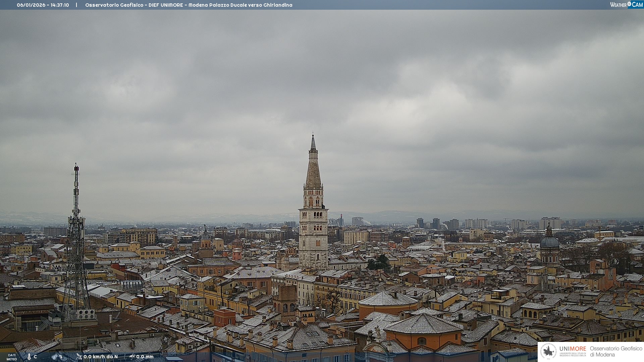644x362 pixels.
Task: Click the humidity water droplets icon
Action: click(x=55, y=357)
